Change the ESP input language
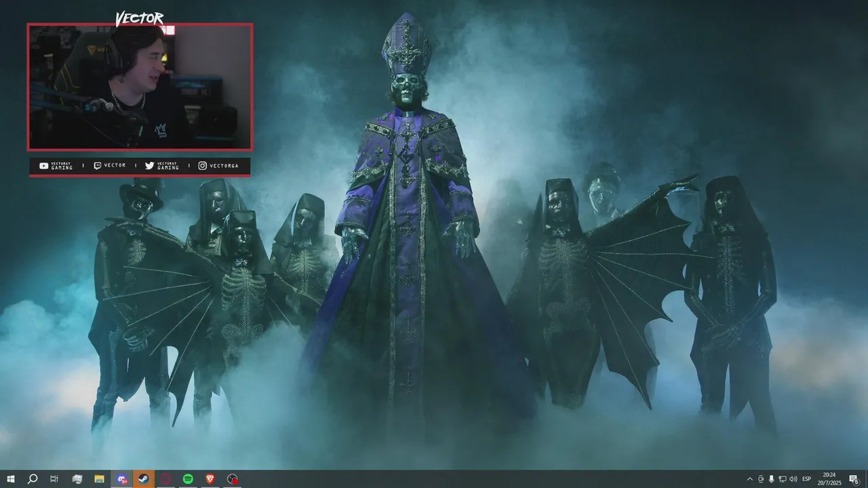This screenshot has height=488, width=868. 807,479
